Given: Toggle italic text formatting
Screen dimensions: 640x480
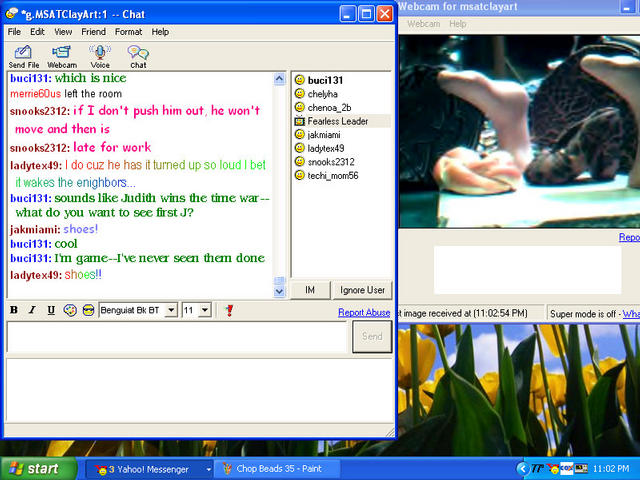Looking at the screenshot, I should [32, 310].
